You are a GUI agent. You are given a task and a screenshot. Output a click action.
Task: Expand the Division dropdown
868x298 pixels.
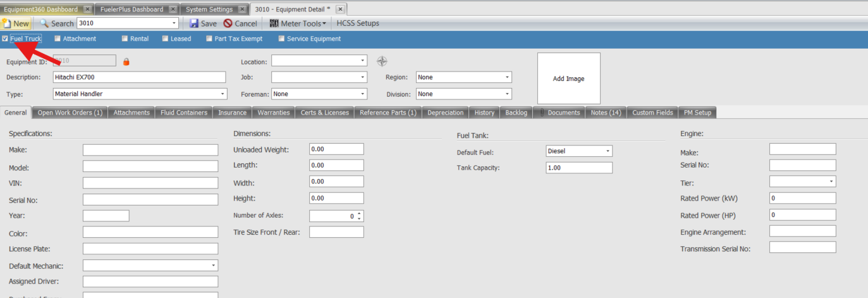point(508,94)
